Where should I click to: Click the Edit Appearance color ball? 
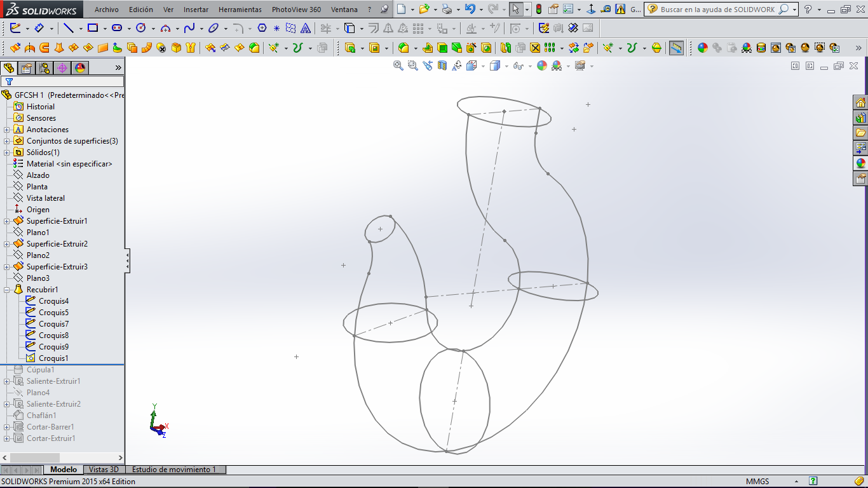click(x=541, y=65)
